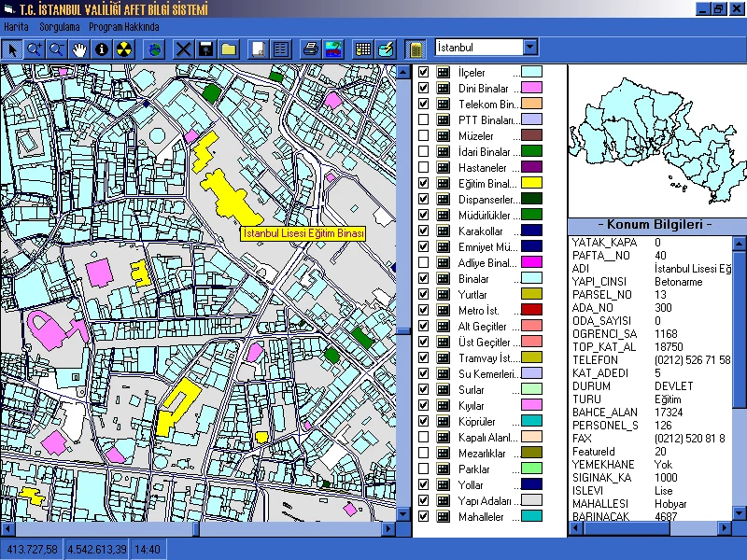The image size is (747, 560).
Task: Click the yellow grid table icon
Action: click(x=363, y=49)
